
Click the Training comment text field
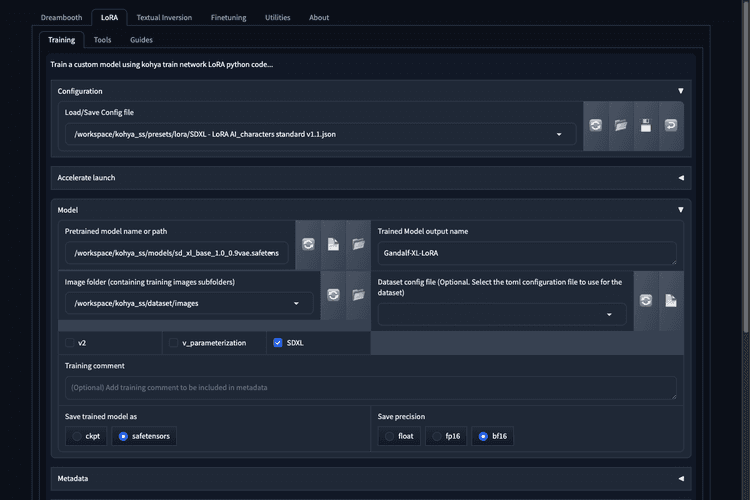(370, 387)
